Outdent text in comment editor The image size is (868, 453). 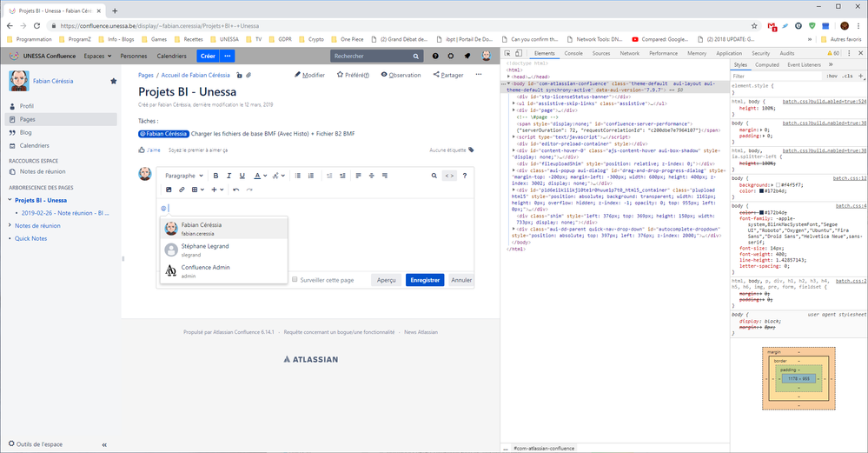point(329,176)
